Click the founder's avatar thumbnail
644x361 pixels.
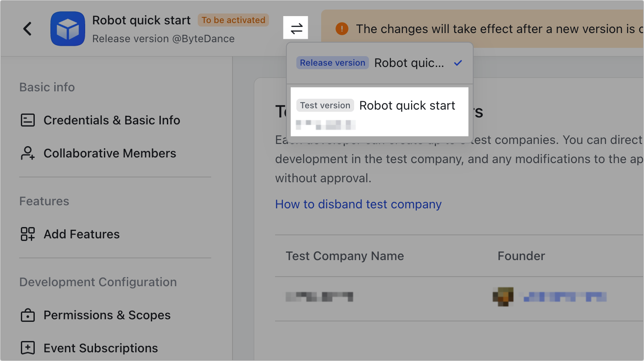503,297
